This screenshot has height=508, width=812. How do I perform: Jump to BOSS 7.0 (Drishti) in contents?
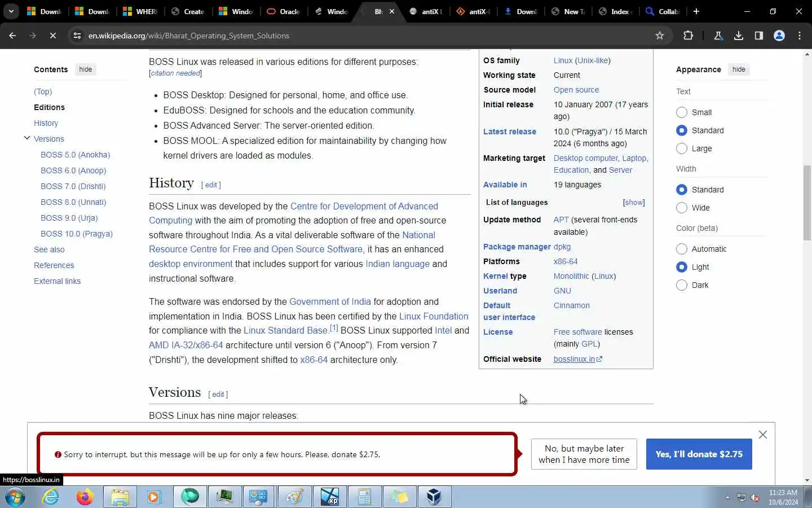coord(73,186)
